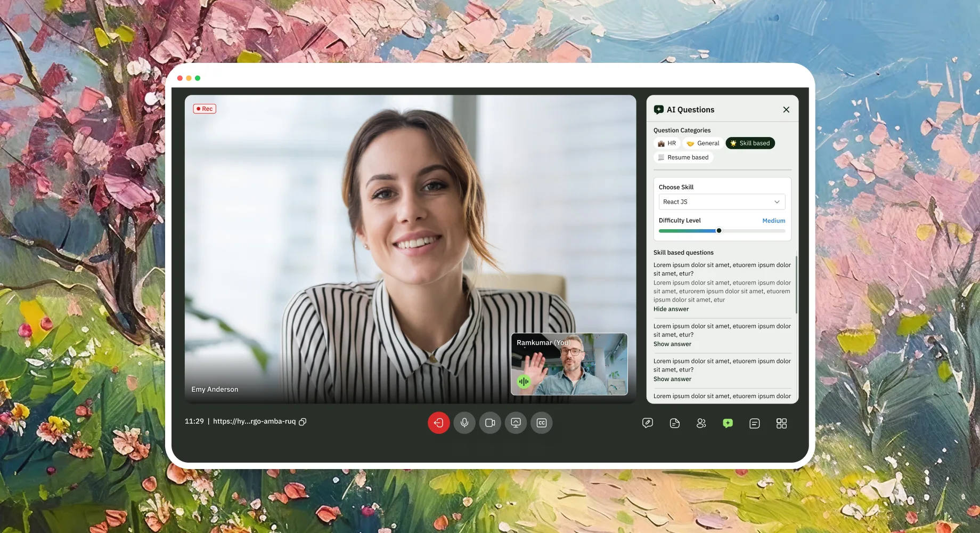The image size is (980, 533).
Task: Select the HR question category
Action: pyautogui.click(x=667, y=143)
